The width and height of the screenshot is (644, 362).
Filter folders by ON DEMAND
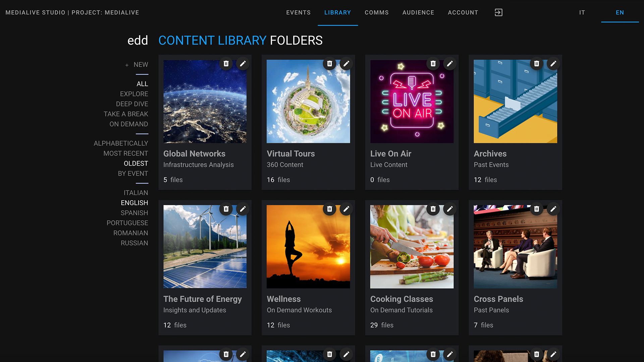pyautogui.click(x=128, y=124)
